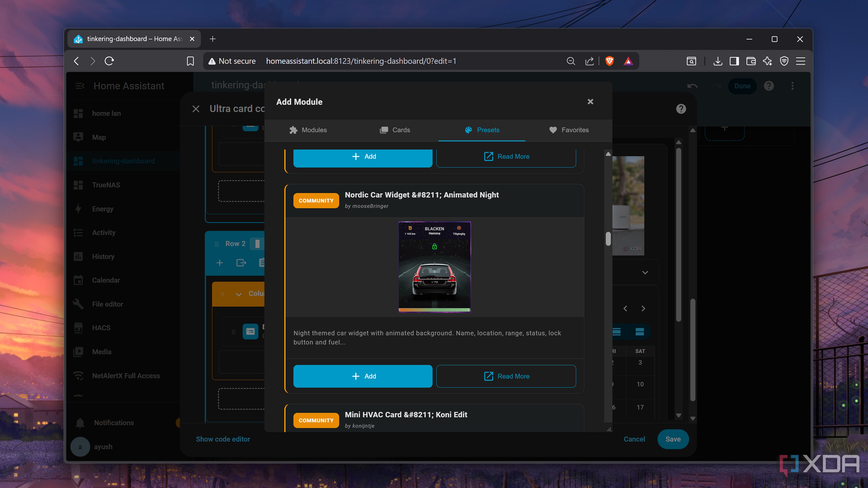The width and height of the screenshot is (868, 488).
Task: Go to previous month in calendar preview
Action: [x=625, y=308]
